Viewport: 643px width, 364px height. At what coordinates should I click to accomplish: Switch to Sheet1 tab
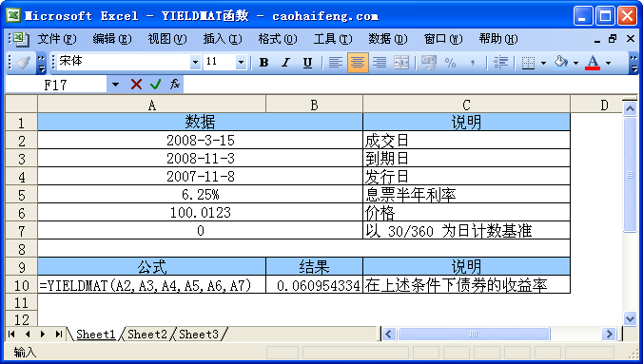(x=95, y=335)
